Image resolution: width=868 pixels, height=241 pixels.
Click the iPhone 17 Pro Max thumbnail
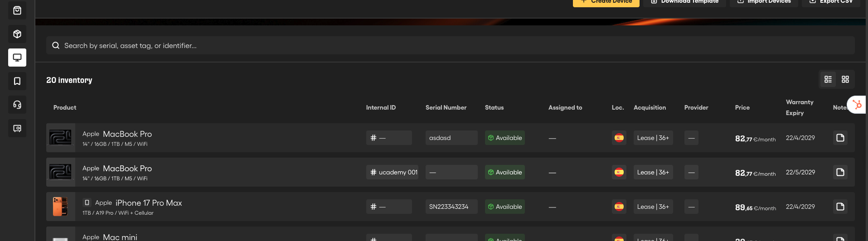pos(60,207)
